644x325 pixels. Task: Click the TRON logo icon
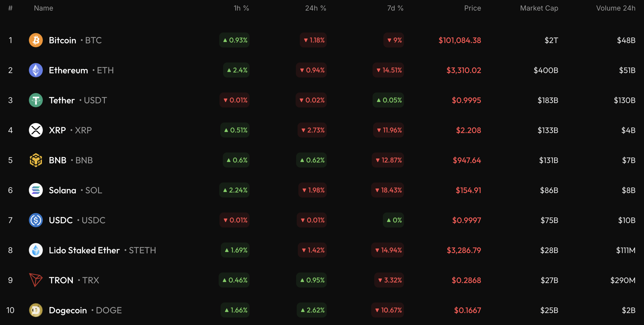[36, 280]
